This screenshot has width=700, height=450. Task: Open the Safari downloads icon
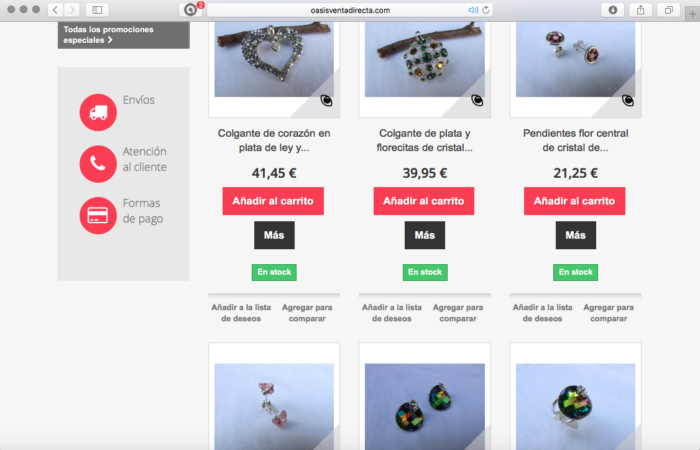[x=613, y=10]
